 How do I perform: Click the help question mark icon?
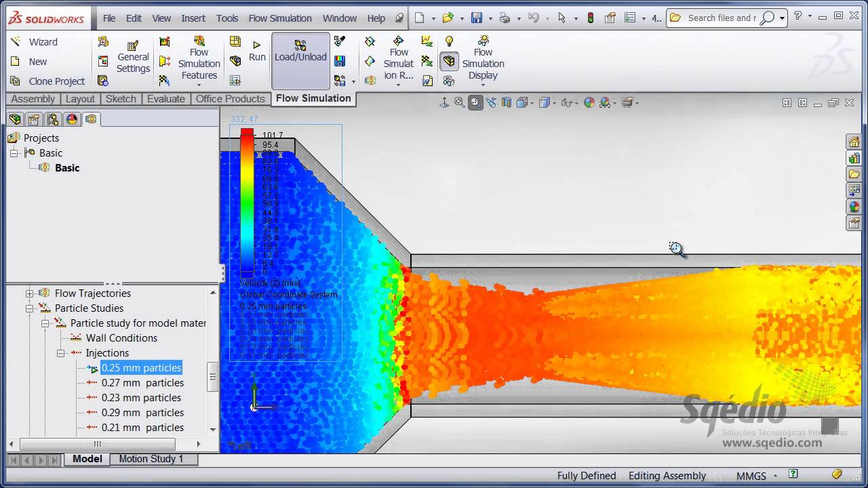coord(797,16)
